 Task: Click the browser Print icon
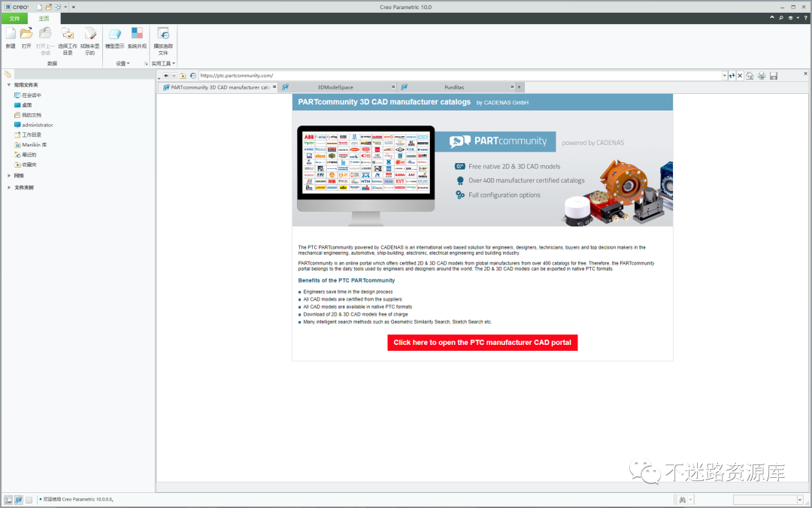tap(762, 76)
